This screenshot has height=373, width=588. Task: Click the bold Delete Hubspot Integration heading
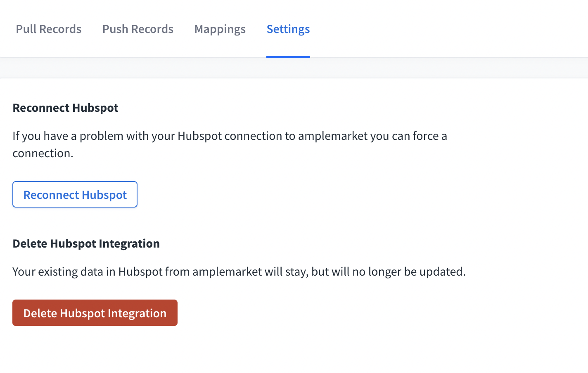point(86,243)
